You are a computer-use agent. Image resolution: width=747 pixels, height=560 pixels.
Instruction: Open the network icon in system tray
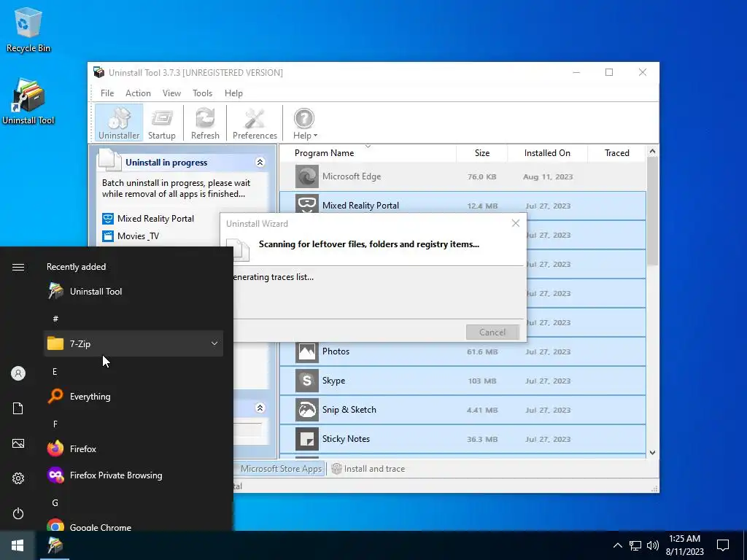[635, 545]
